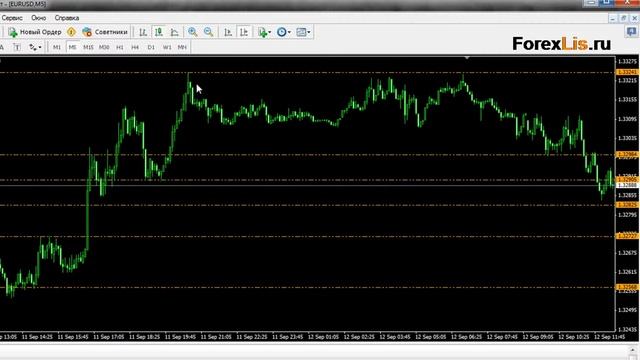This screenshot has height=360, width=640.
Task: Select the text label T tool
Action: [17, 47]
